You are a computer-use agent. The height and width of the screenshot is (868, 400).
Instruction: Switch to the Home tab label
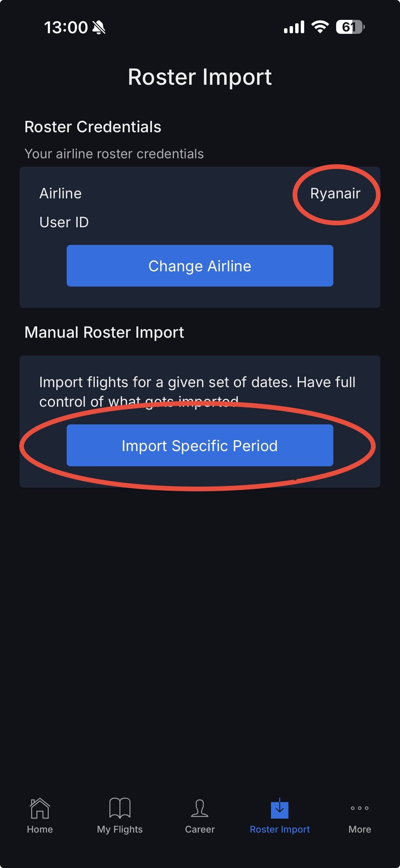coord(40,829)
